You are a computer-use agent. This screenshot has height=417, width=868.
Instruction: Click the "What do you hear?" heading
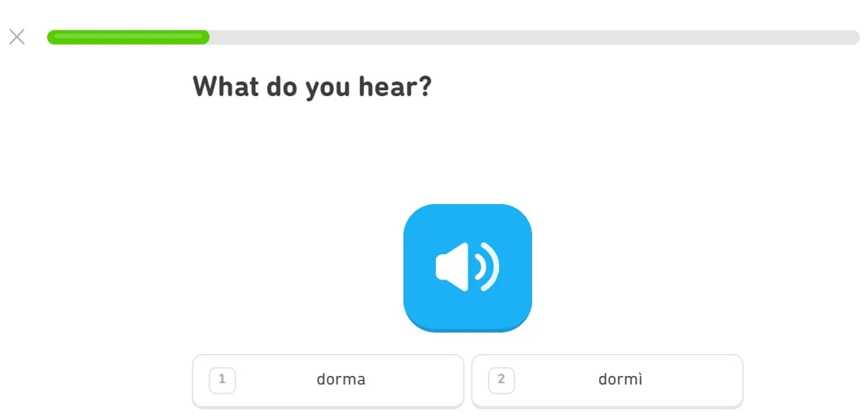pyautogui.click(x=312, y=87)
